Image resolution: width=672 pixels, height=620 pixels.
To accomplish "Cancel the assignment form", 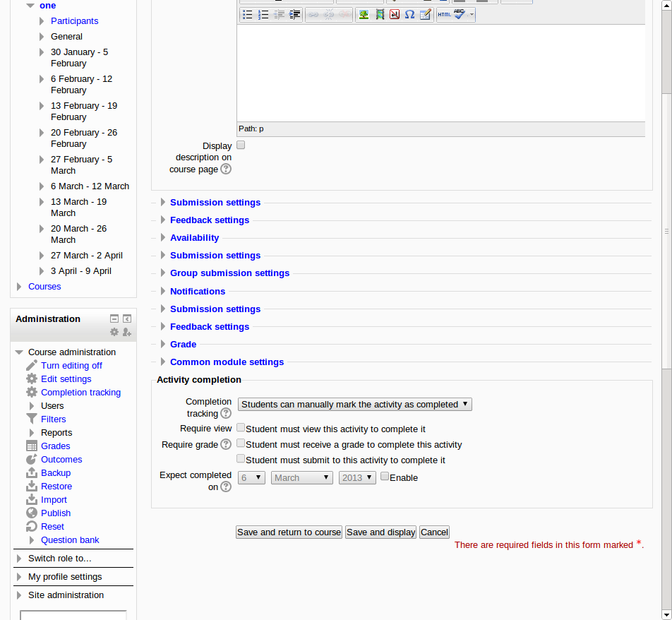I will click(434, 532).
